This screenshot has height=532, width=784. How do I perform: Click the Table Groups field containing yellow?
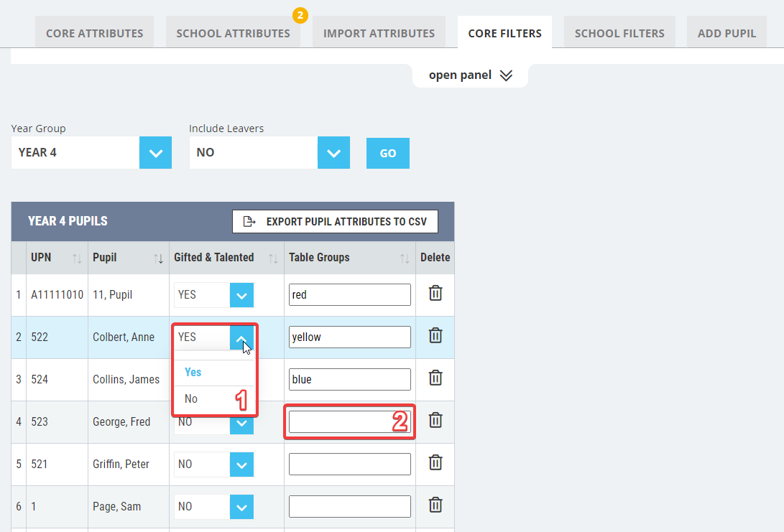(x=350, y=337)
